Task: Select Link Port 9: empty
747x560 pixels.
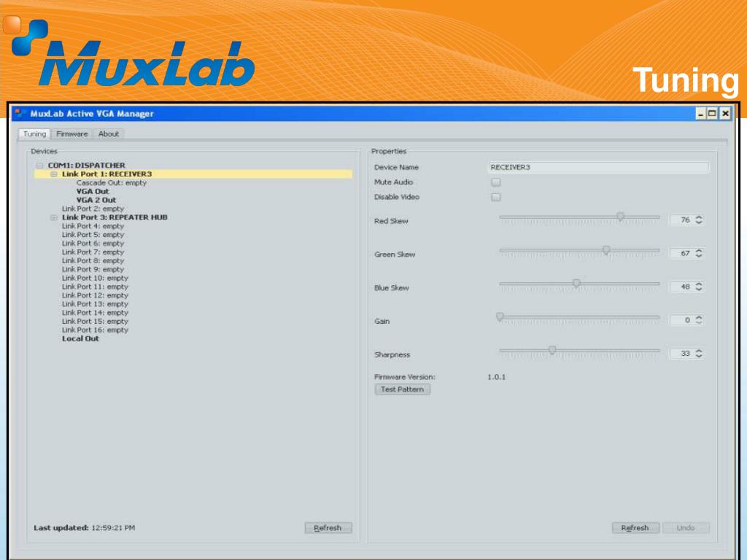Action: click(93, 269)
